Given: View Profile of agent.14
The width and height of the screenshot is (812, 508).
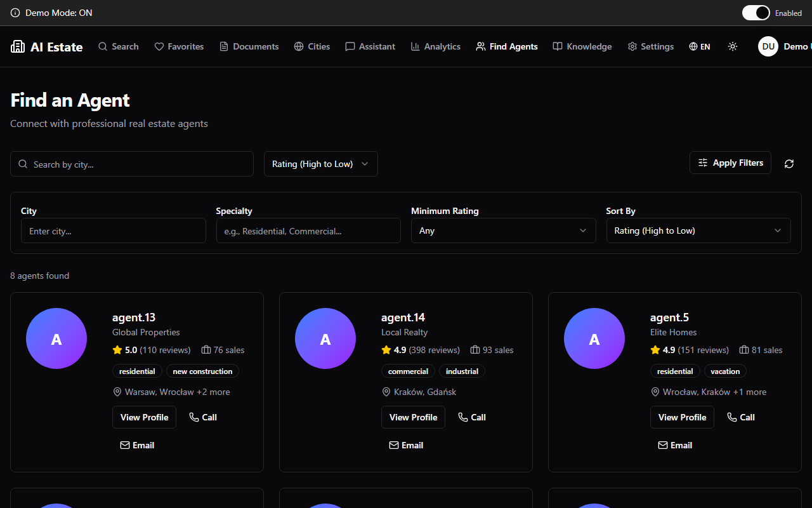Looking at the screenshot, I should pos(413,417).
